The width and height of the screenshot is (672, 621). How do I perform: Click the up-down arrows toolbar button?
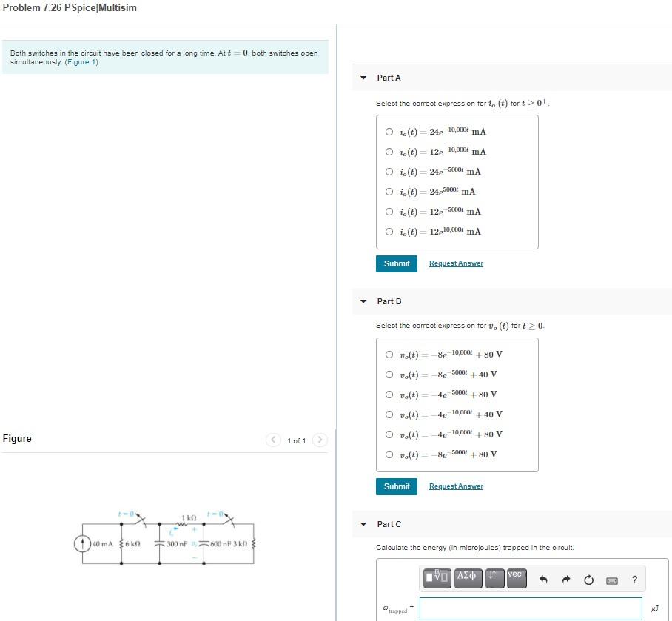pos(494,578)
